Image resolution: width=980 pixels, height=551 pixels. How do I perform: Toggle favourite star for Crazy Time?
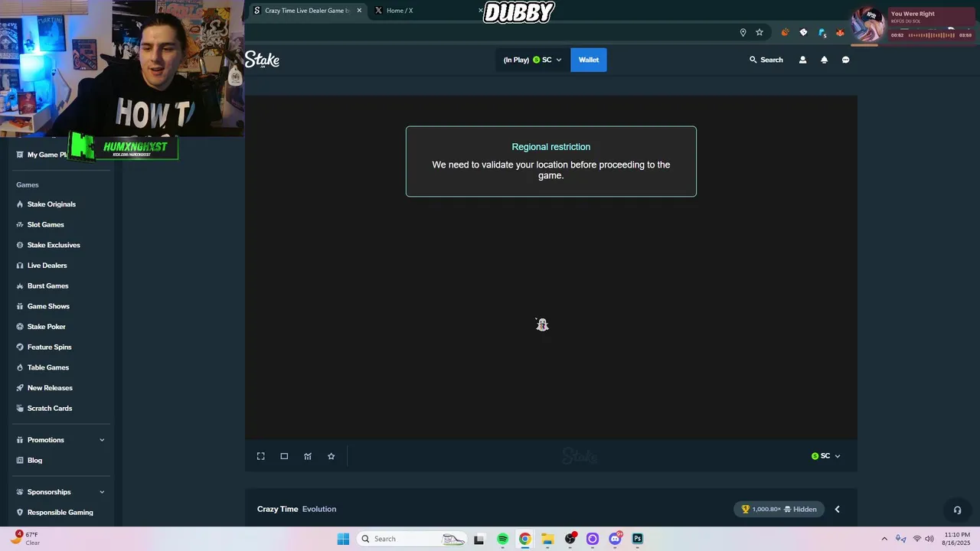(x=331, y=456)
